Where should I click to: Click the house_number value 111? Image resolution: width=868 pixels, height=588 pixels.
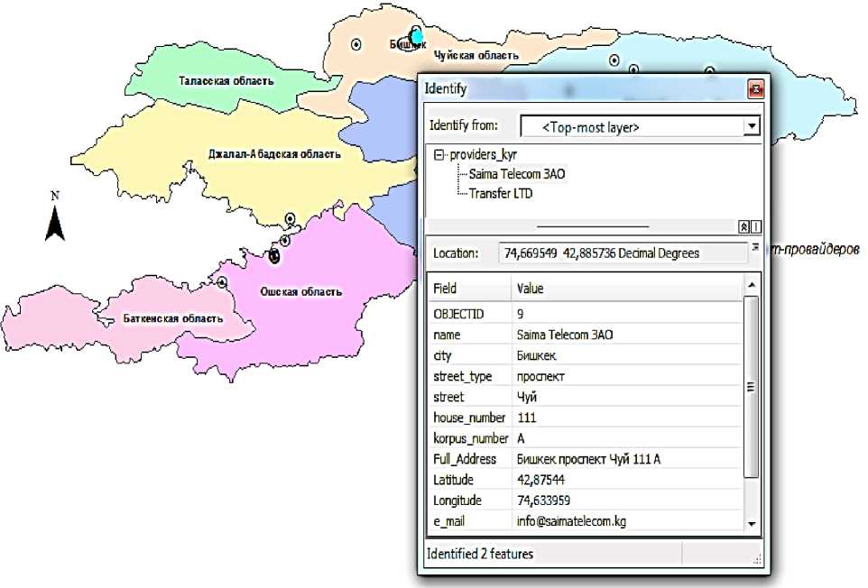click(x=526, y=418)
